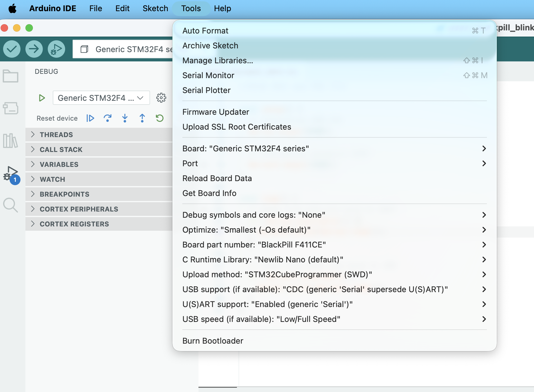Expand the CALL STACK section
Screen dimensions: 534x392
click(99, 149)
